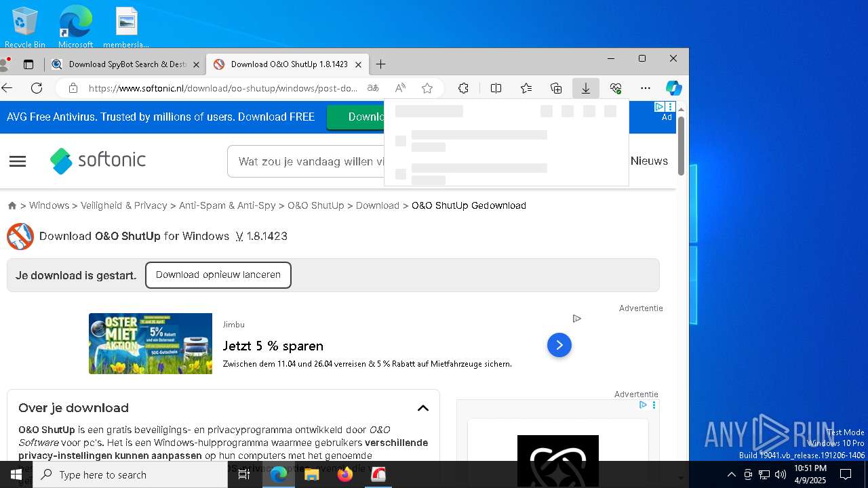
Task: Open Browser essentials heart icon
Action: [x=616, y=88]
